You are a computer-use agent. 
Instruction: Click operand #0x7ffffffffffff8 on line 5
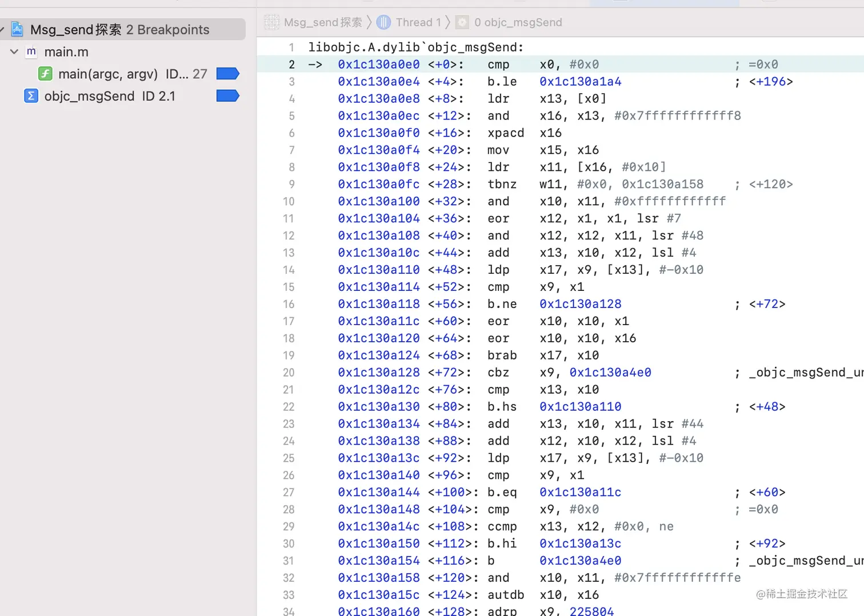[677, 116]
